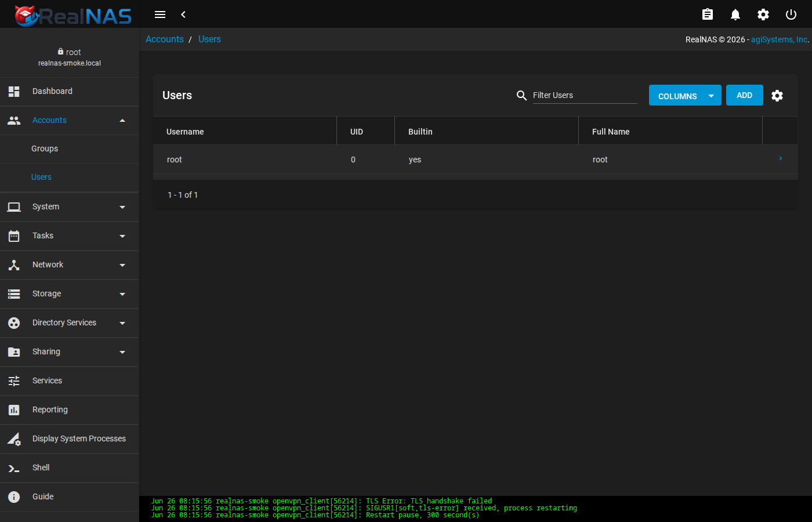Expand the Sharing menu arrow
Viewport: 812px width, 522px height.
click(x=122, y=352)
